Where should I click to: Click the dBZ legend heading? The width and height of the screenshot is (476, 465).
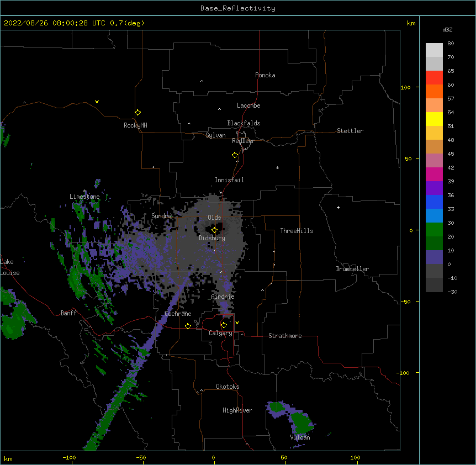(x=447, y=29)
